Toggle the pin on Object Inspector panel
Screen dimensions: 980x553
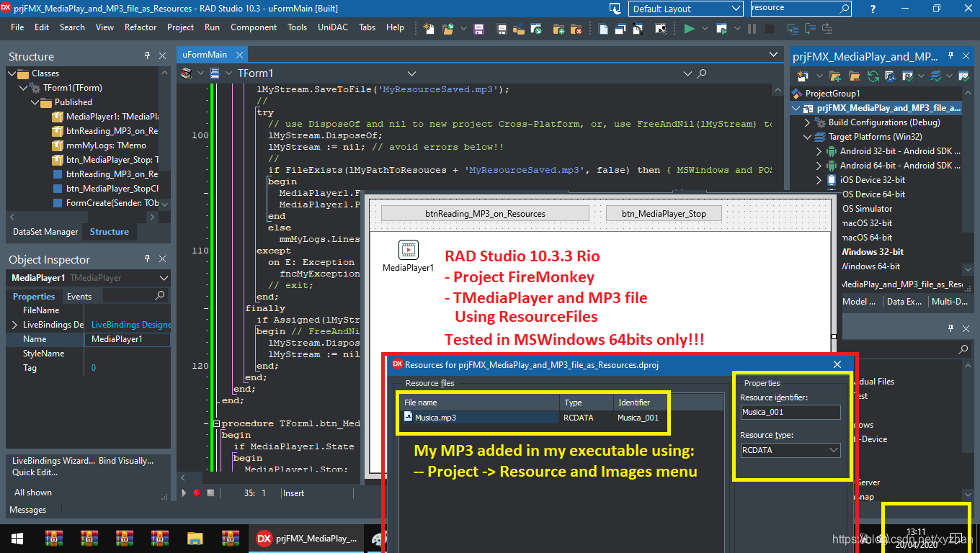click(147, 259)
